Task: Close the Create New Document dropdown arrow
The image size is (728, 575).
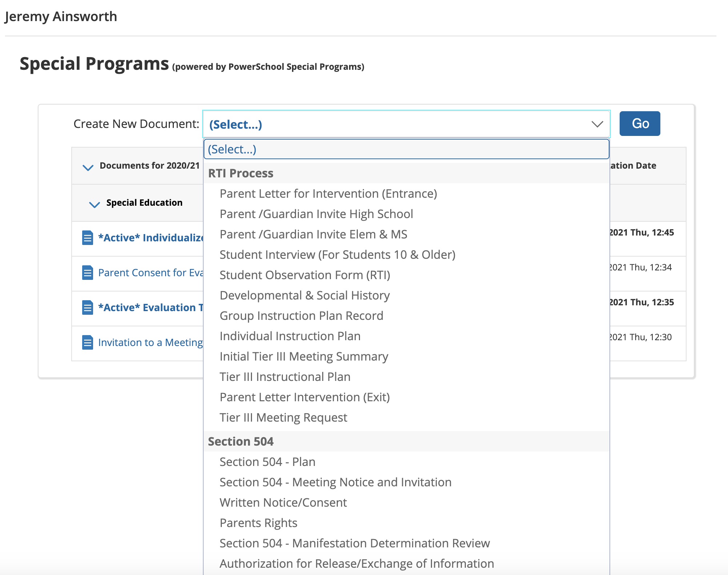Action: [597, 124]
